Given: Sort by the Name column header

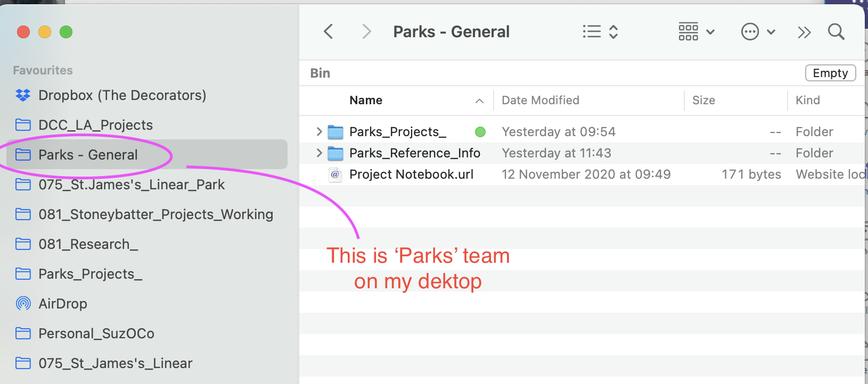Looking at the screenshot, I should tap(366, 101).
